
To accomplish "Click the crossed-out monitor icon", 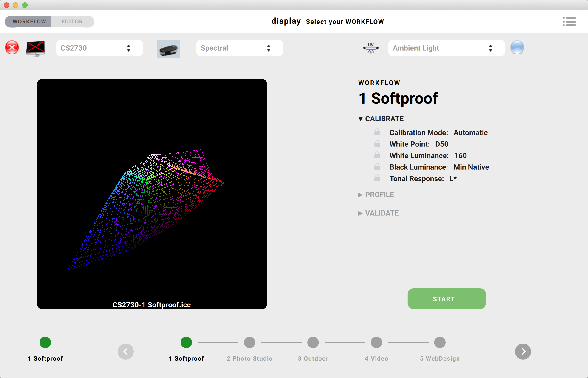I will click(x=35, y=48).
